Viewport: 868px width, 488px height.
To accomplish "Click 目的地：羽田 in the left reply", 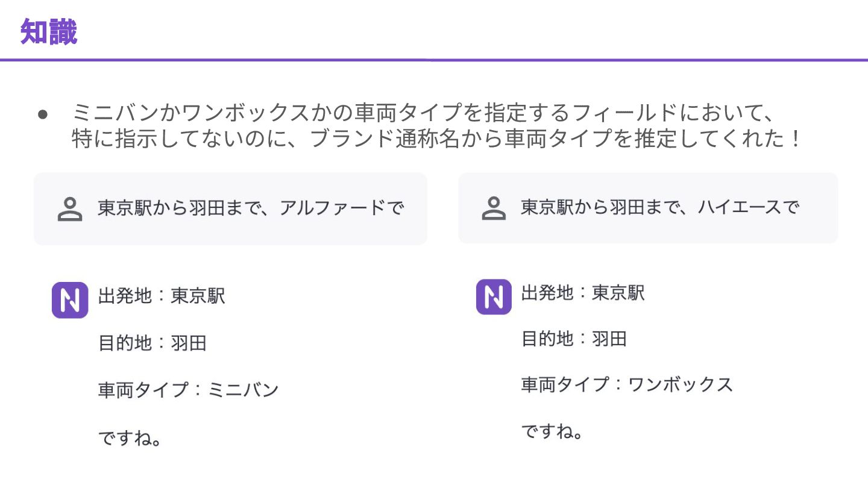I will [x=153, y=343].
